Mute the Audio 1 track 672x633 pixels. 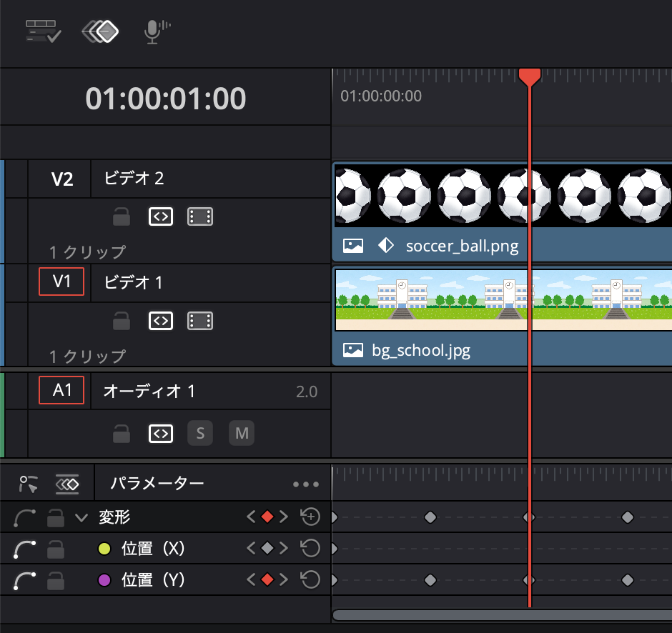point(242,433)
